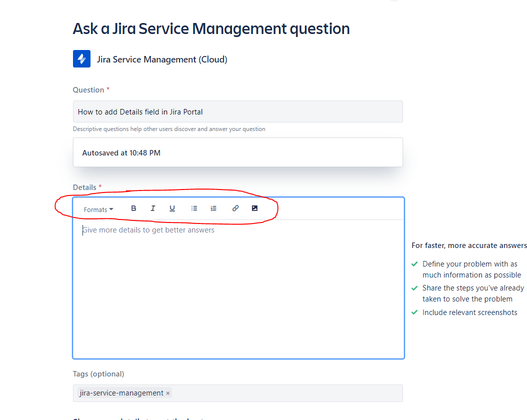The height and width of the screenshot is (420, 527).
Task: Insert a bulleted list
Action: pos(194,208)
